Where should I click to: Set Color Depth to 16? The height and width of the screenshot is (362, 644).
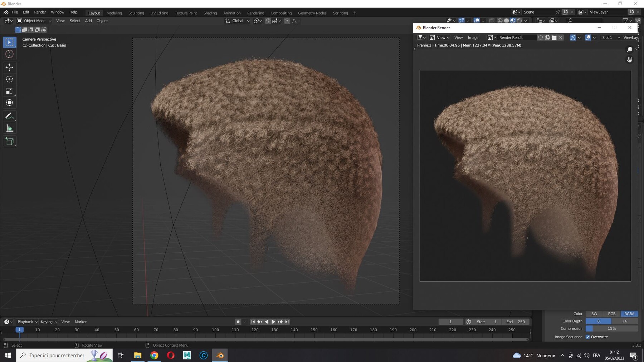click(625, 321)
